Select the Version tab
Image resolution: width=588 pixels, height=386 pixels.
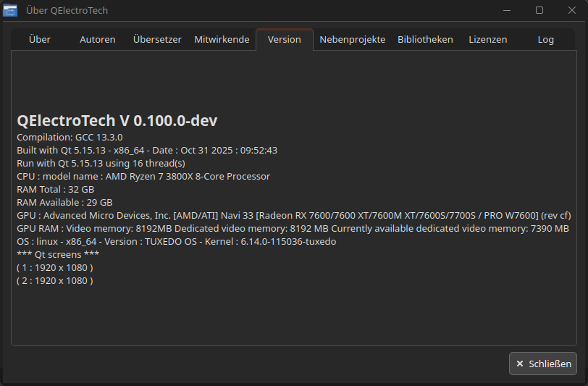[x=284, y=40]
